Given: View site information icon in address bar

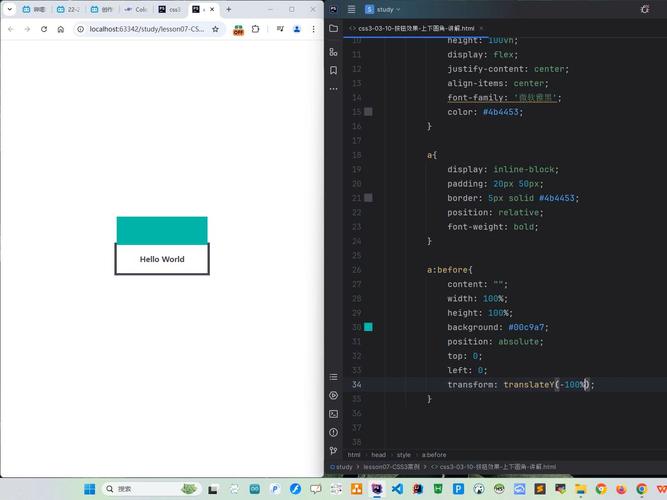Looking at the screenshot, I should pos(80,29).
